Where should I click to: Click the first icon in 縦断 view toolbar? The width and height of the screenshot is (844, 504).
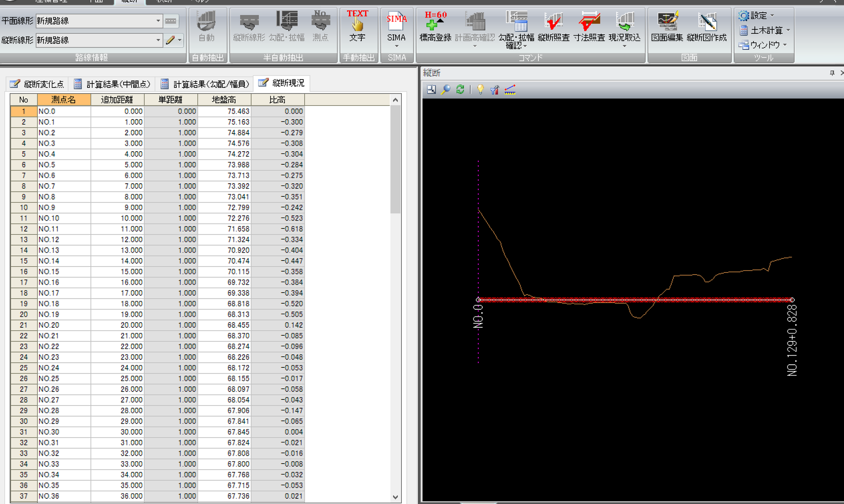click(x=431, y=90)
